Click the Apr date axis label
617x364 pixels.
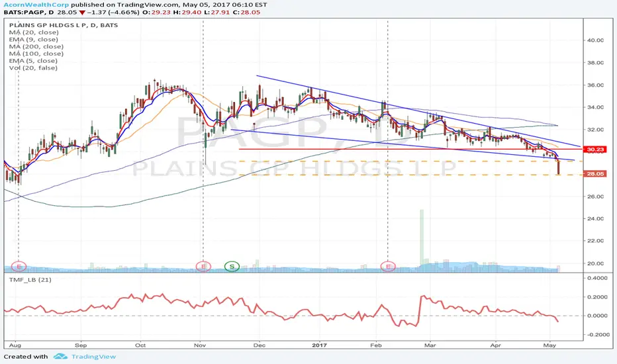[x=495, y=345]
